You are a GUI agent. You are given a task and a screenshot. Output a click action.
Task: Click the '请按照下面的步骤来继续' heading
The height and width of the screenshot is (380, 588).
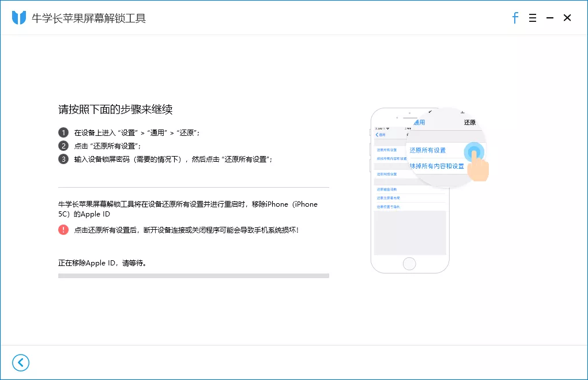pyautogui.click(x=115, y=109)
